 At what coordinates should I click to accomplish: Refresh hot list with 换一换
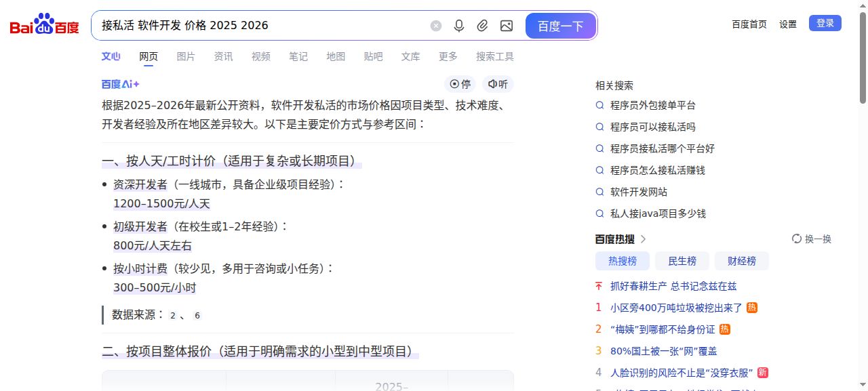pyautogui.click(x=811, y=239)
